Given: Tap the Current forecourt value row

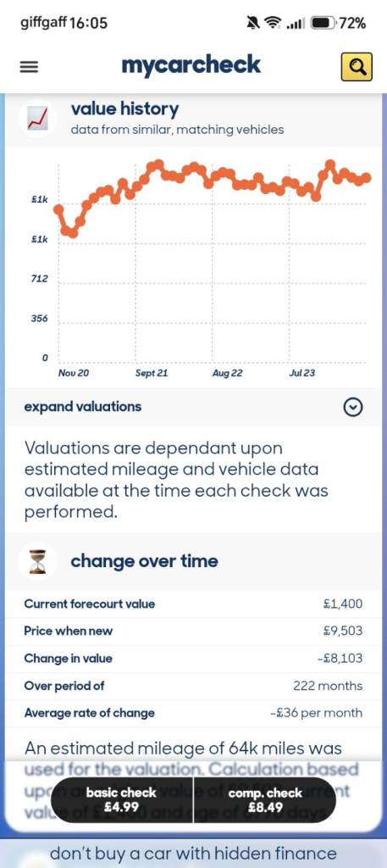Looking at the screenshot, I should pos(193,604).
